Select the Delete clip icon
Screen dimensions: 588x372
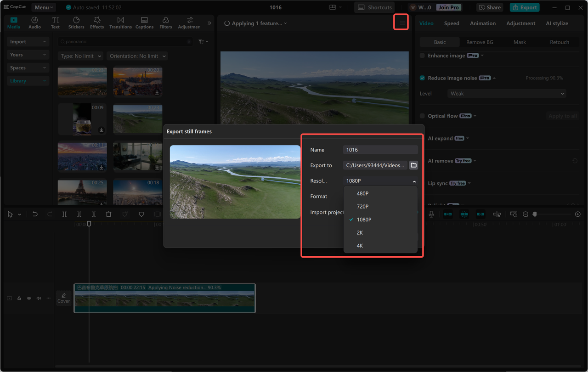point(108,214)
